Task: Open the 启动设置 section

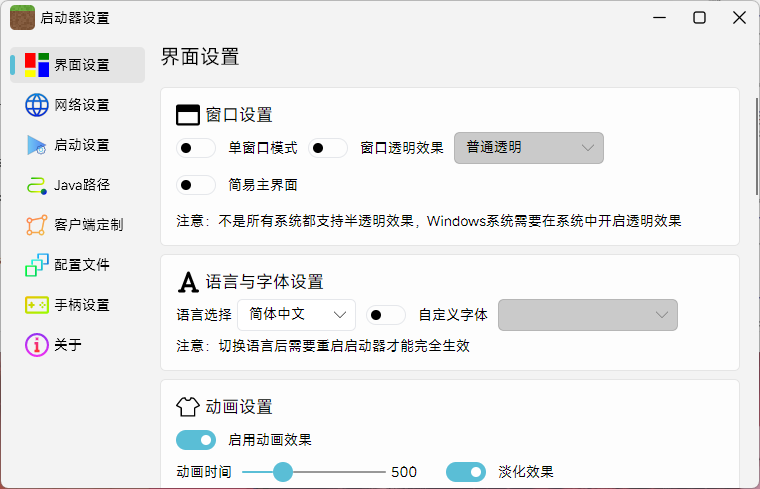Action: 81,145
